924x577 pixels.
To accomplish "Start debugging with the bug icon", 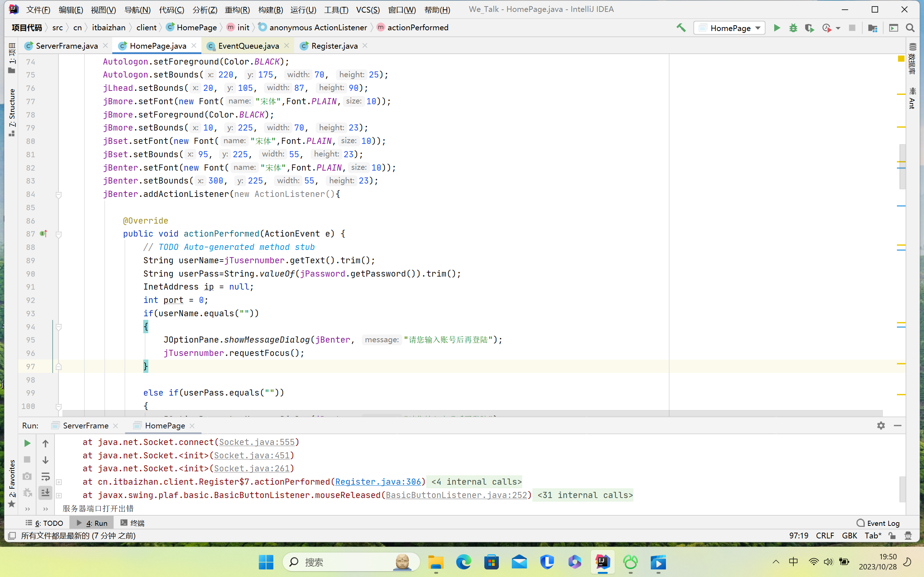I will click(793, 28).
